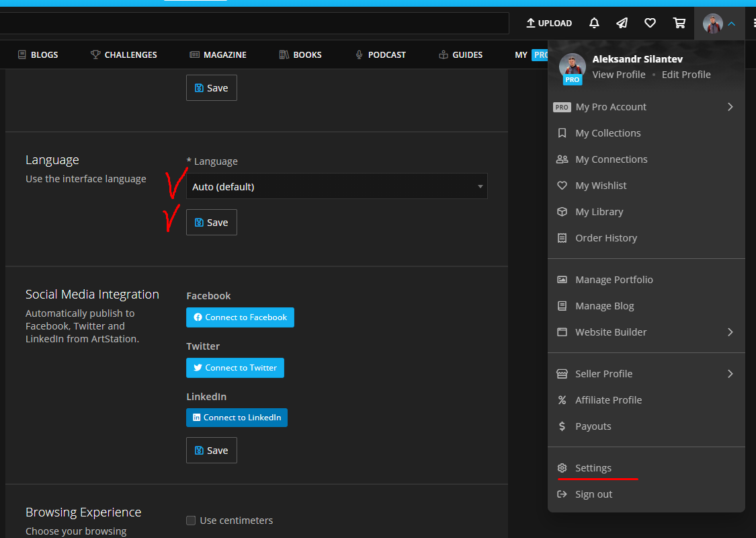Click the gear icon next to Settings
756x538 pixels.
(x=562, y=468)
